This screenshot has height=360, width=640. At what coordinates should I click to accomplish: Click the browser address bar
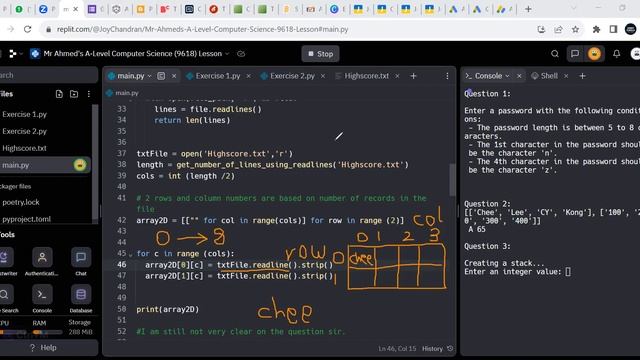pyautogui.click(x=286, y=29)
